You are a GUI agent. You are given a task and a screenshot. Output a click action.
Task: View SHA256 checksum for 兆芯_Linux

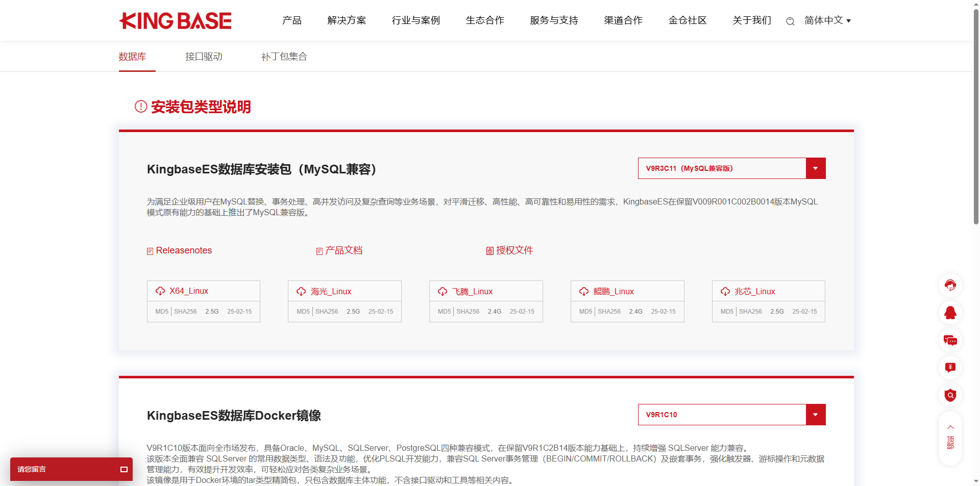click(750, 312)
